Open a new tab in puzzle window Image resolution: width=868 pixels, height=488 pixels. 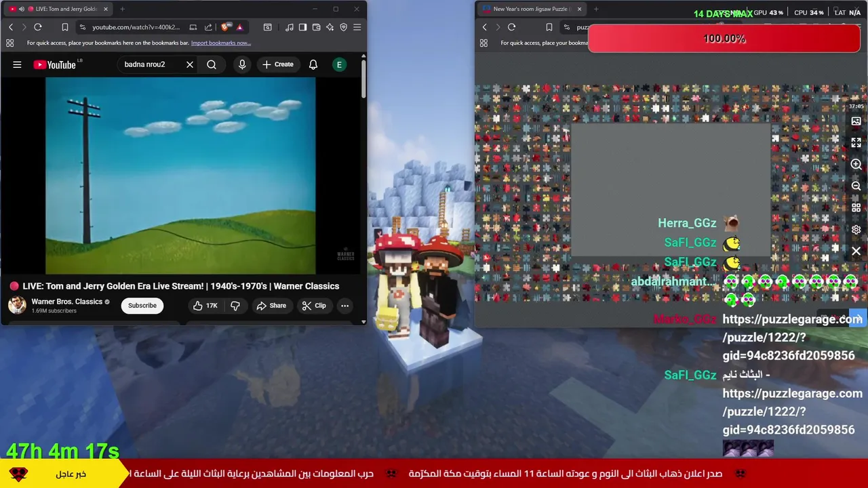[596, 9]
